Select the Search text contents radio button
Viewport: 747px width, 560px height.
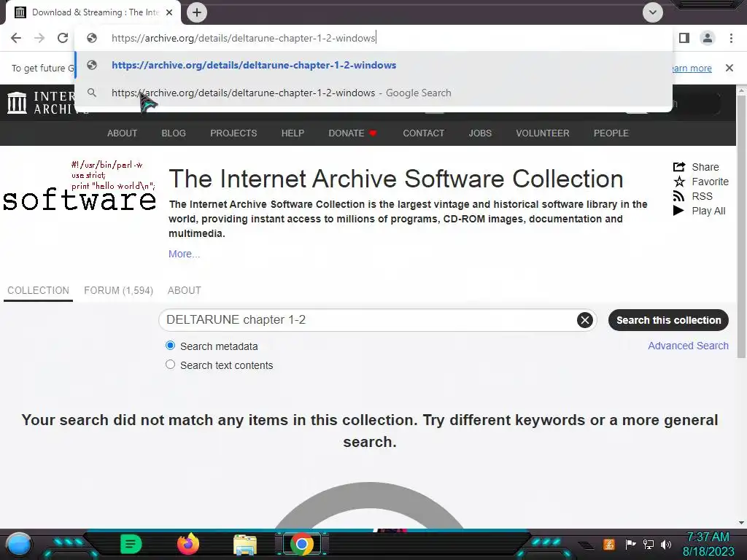[170, 365]
